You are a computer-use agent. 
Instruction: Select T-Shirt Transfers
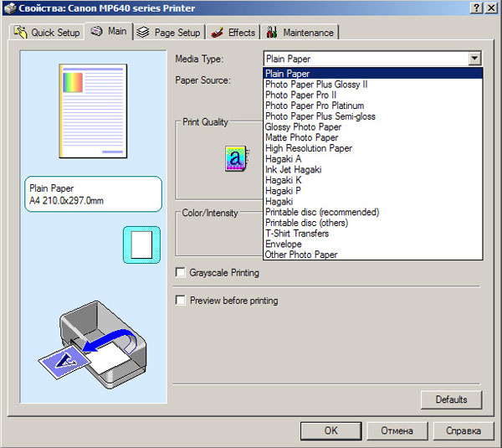[373, 234]
